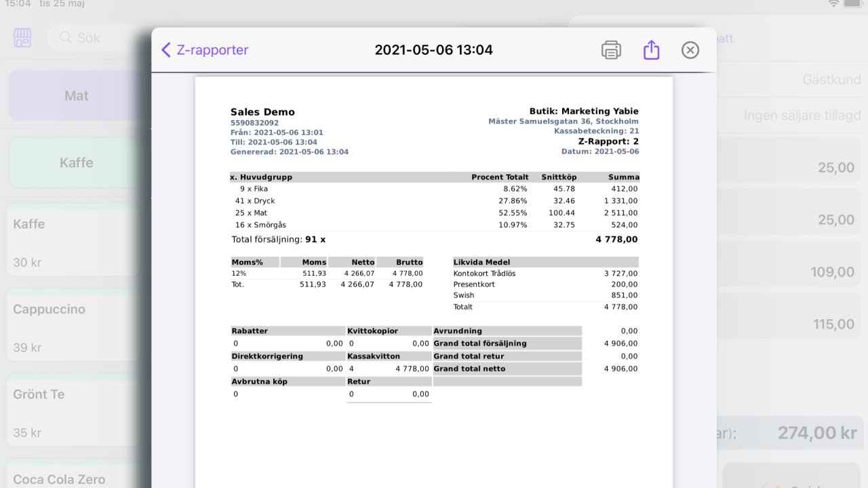
Task: Click the Likvida Medel header
Action: tap(546, 262)
